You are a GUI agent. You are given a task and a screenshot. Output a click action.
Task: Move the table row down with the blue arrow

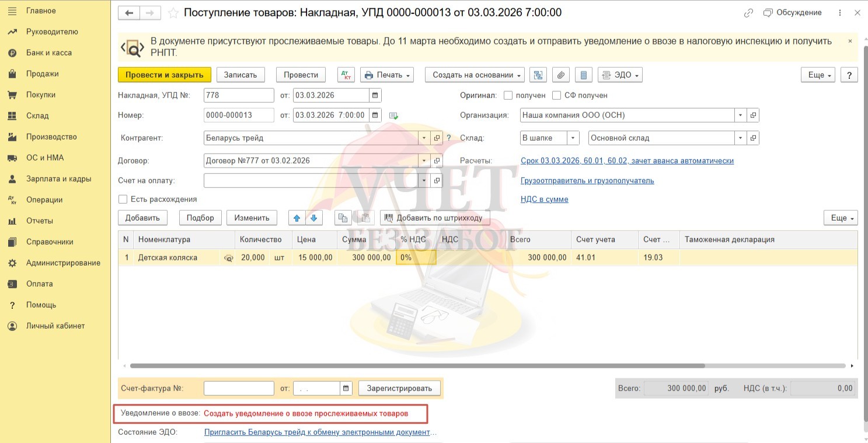click(314, 218)
